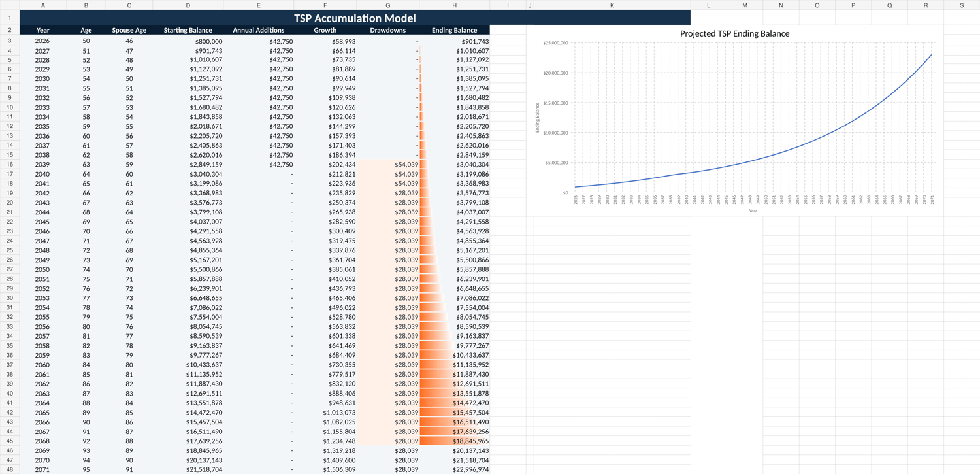Click the Ending Balance vertical axis title
Viewport: 980px width, 474px height.
538,118
